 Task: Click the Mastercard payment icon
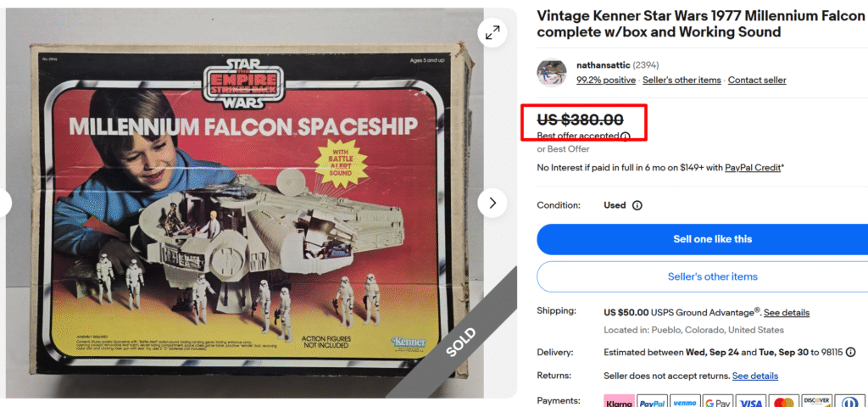[784, 402]
